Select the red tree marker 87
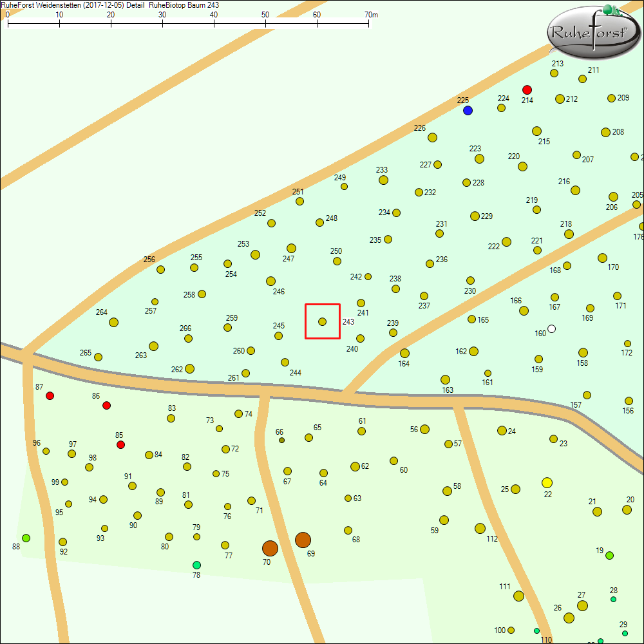644x644 pixels. [x=50, y=395]
